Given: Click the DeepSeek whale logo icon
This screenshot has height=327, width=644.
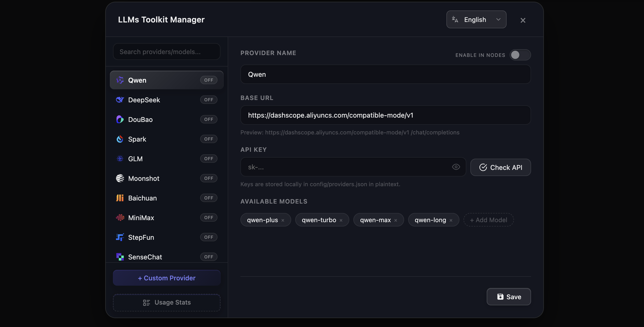Looking at the screenshot, I should click(x=120, y=100).
